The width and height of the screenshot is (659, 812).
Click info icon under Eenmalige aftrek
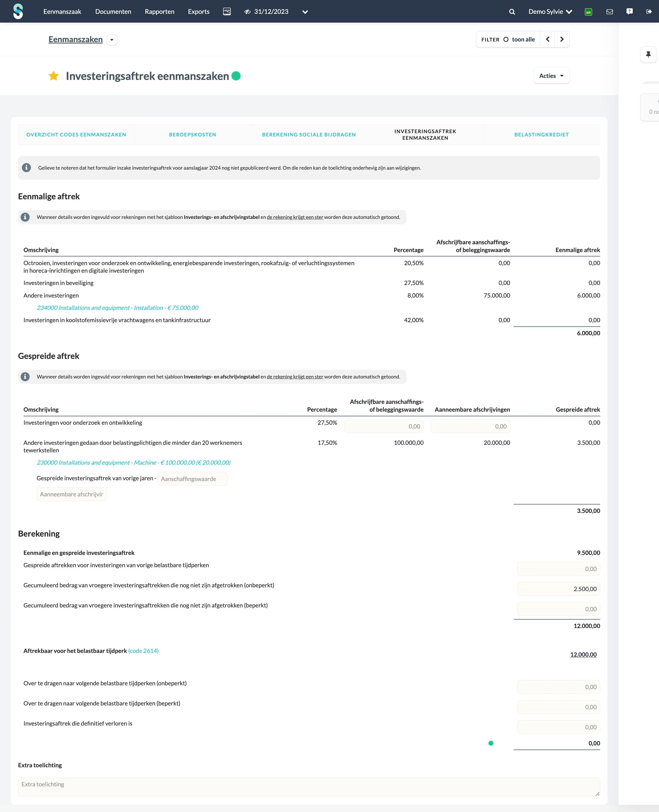click(x=25, y=217)
